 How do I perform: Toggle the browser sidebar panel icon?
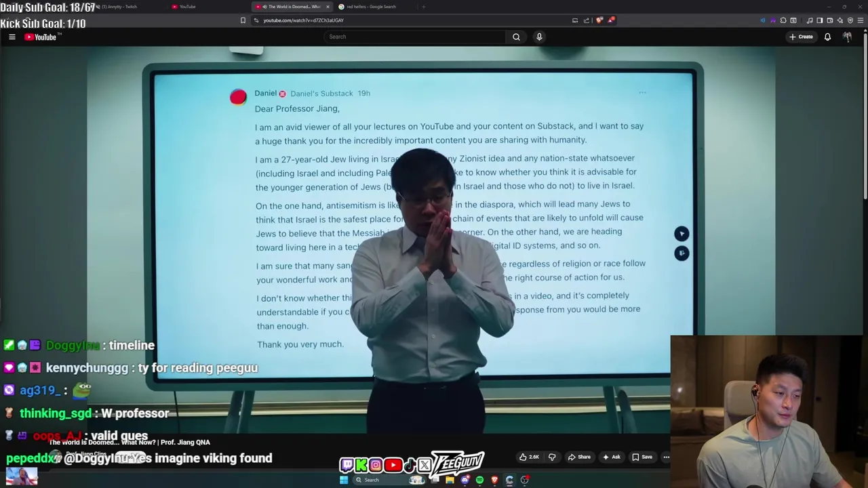click(819, 20)
